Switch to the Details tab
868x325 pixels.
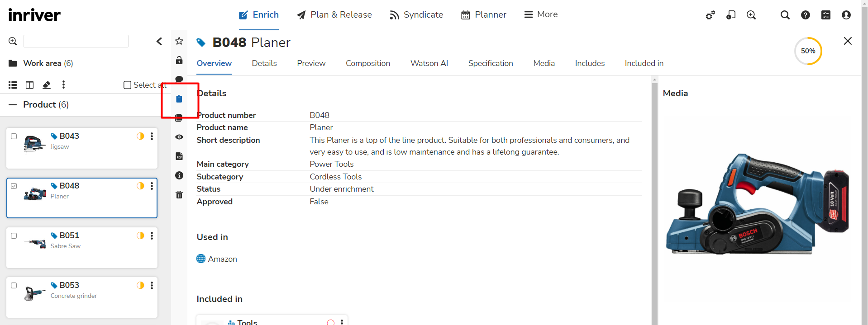click(264, 63)
